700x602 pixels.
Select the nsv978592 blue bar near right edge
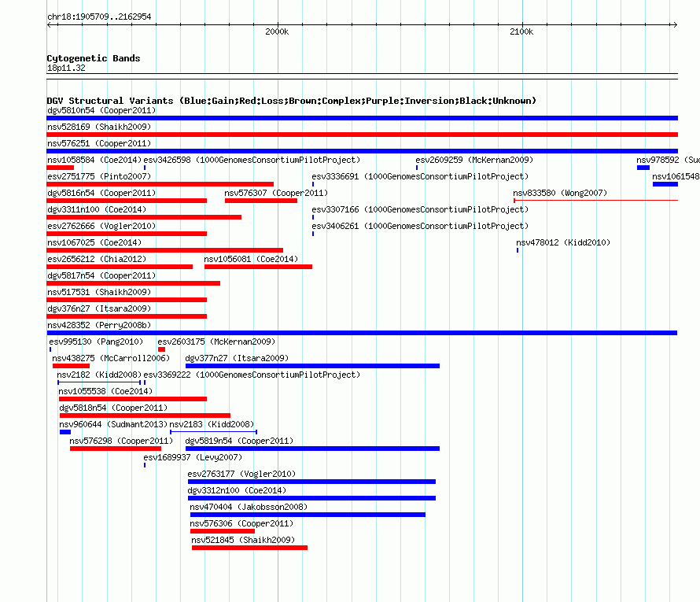(x=643, y=168)
